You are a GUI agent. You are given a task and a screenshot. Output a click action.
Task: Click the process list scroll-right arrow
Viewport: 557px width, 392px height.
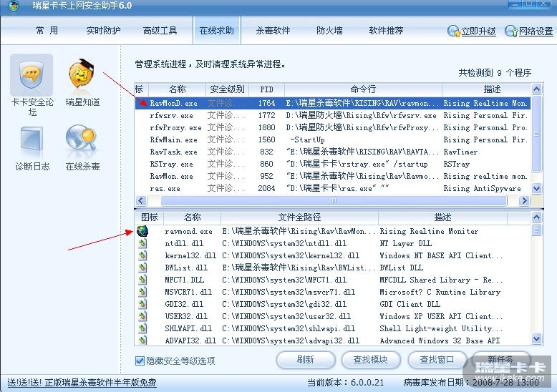(x=524, y=200)
